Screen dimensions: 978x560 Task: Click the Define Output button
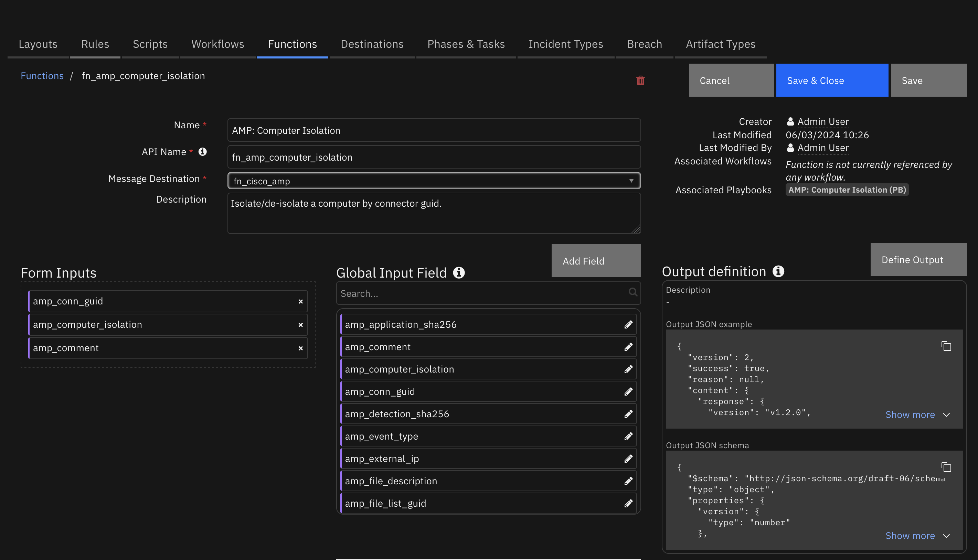[912, 260]
